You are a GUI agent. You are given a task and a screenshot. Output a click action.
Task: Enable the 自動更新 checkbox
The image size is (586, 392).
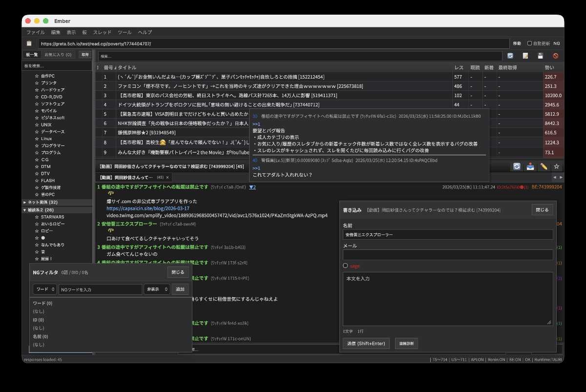pyautogui.click(x=529, y=43)
